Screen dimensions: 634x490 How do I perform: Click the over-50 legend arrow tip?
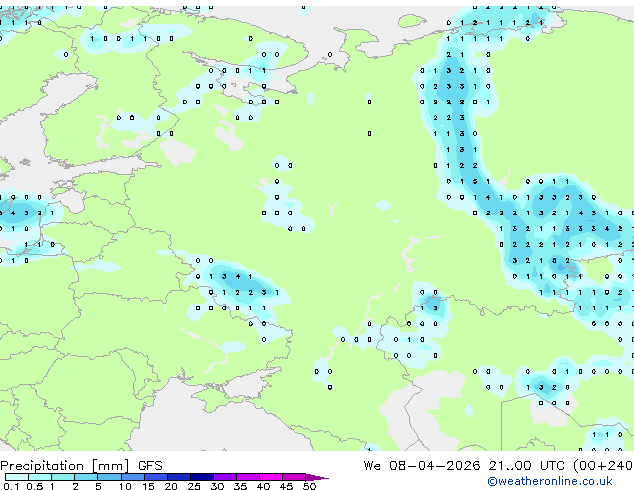(317, 477)
